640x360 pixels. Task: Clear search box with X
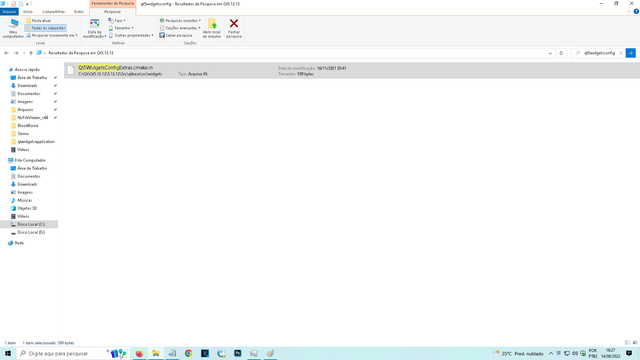(x=620, y=53)
